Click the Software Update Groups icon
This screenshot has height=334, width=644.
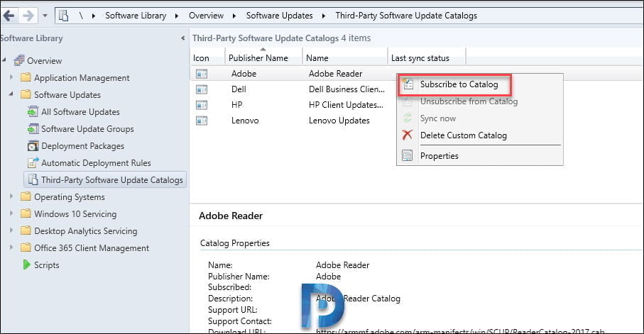(33, 128)
